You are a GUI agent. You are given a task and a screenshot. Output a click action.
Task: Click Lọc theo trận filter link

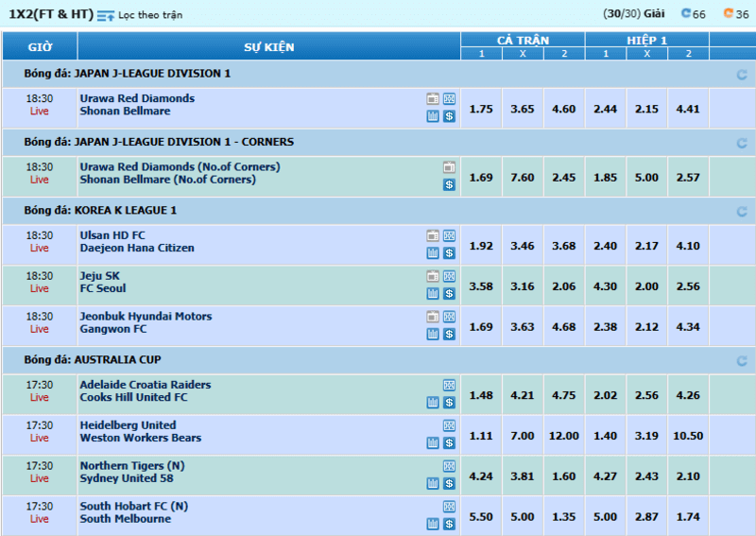[x=150, y=15]
